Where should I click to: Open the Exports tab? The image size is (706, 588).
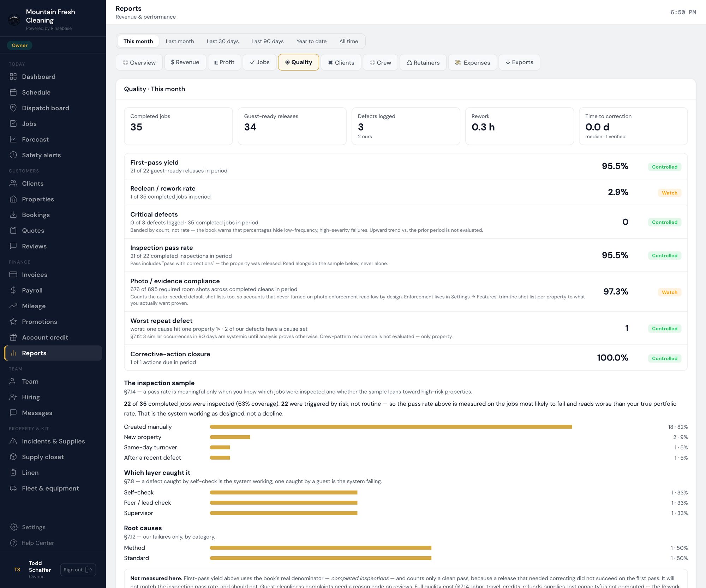(x=519, y=62)
